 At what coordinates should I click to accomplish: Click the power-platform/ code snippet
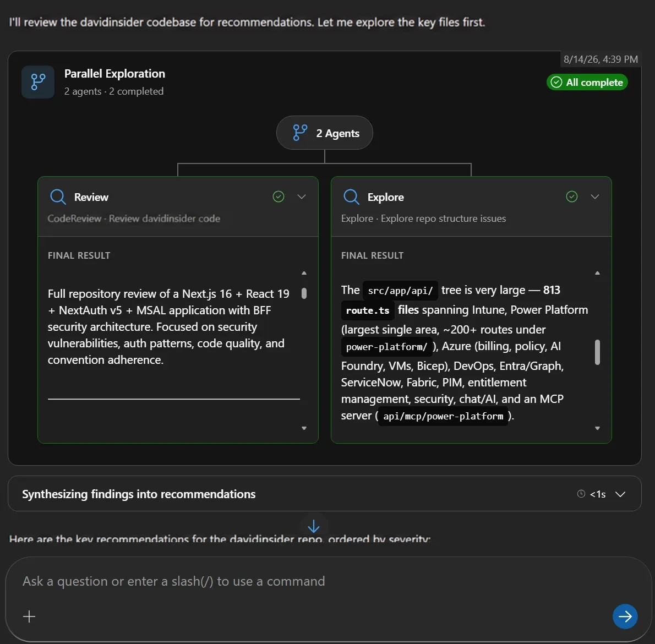pyautogui.click(x=386, y=347)
